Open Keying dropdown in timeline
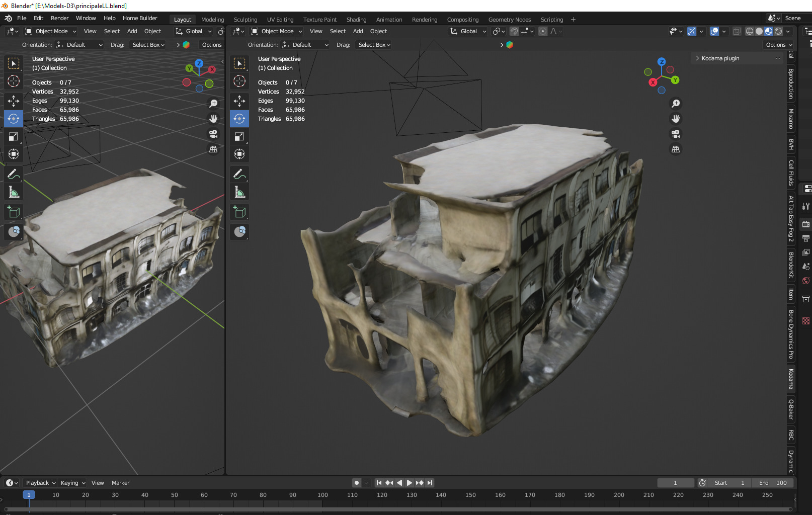The image size is (812, 515). 72,483
